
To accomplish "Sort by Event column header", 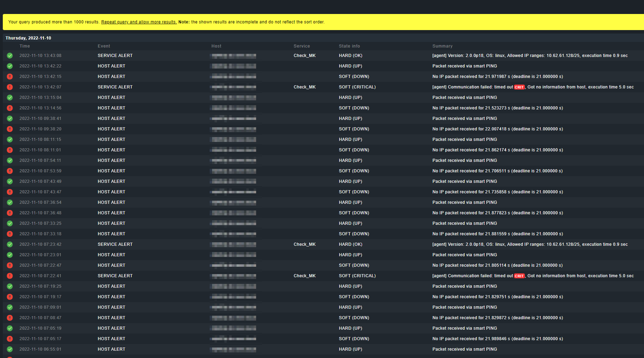I will pos(104,46).
